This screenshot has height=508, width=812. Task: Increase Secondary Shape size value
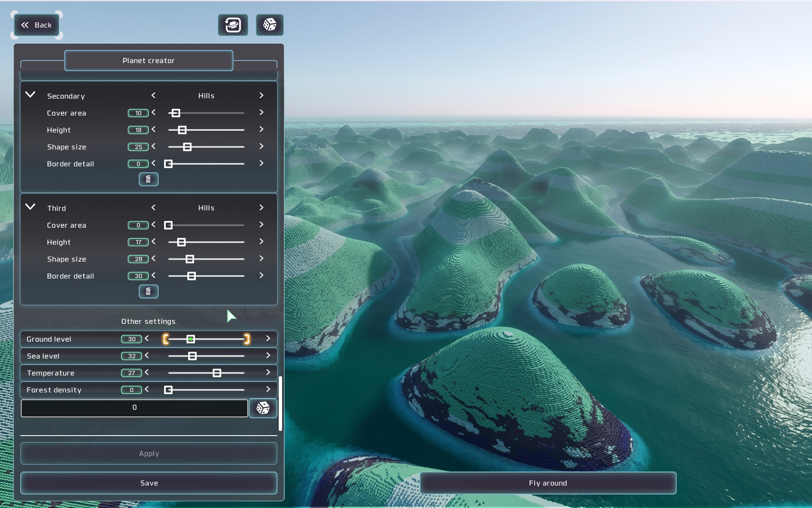click(261, 146)
